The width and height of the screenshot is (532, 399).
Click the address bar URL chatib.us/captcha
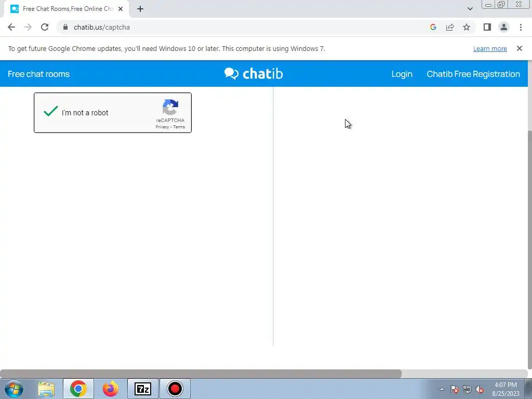pyautogui.click(x=102, y=27)
